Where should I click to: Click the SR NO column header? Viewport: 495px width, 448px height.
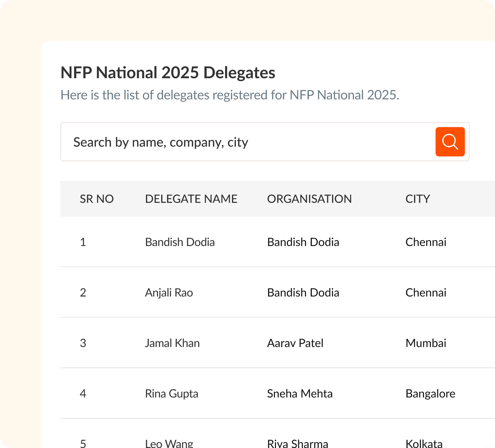[97, 199]
